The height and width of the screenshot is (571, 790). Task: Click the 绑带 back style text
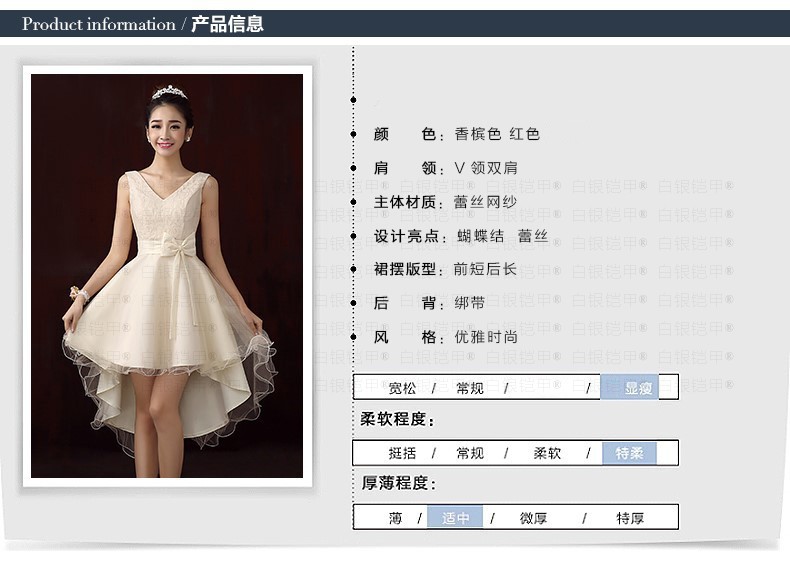[470, 303]
